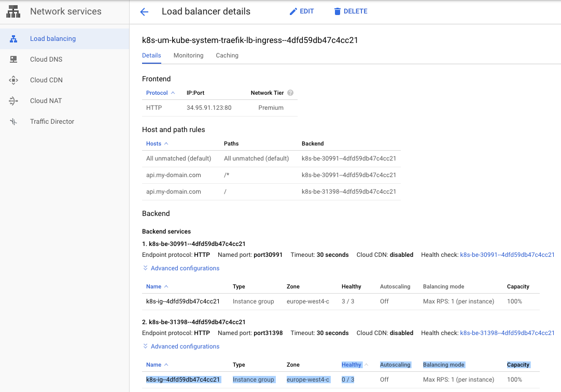This screenshot has height=392, width=561.
Task: Click the EDIT pencil button
Action: click(x=302, y=11)
